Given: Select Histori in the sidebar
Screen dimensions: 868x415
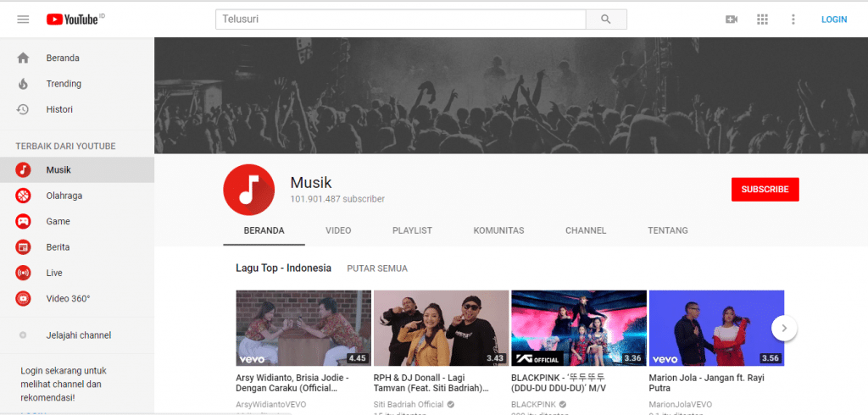Looking at the screenshot, I should pos(77,109).
